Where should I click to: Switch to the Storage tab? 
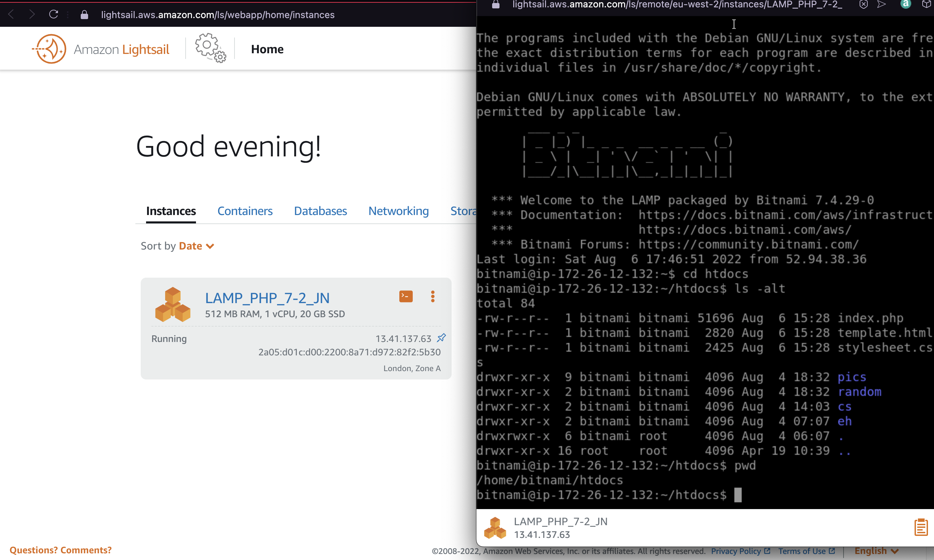[463, 211]
